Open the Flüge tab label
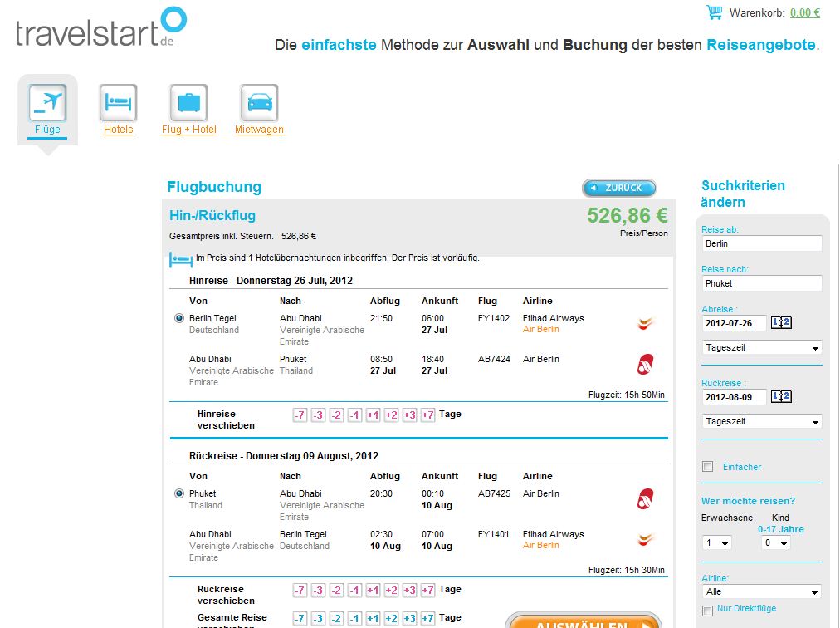This screenshot has width=840, height=628. tap(47, 130)
